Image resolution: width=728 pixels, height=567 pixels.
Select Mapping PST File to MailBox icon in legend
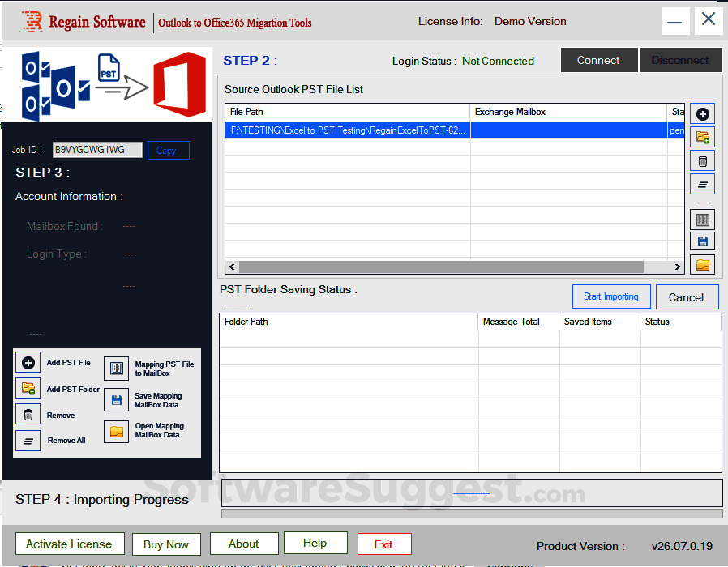coord(116,369)
